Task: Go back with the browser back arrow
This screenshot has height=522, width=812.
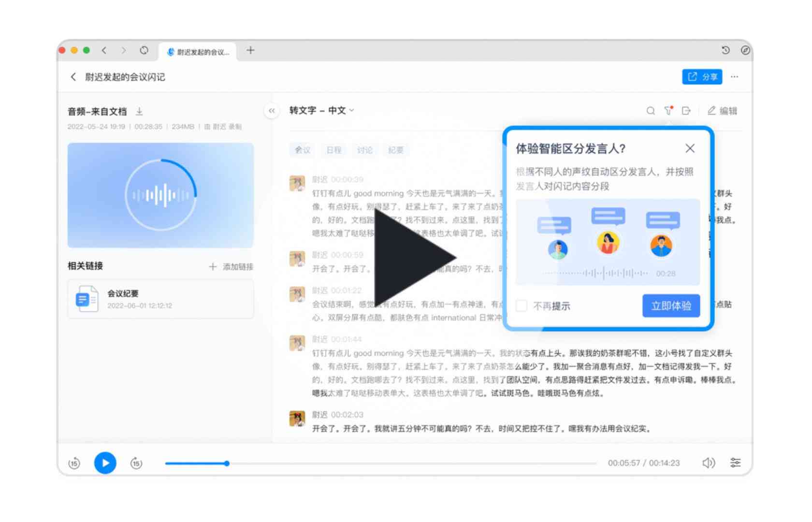Action: (104, 50)
